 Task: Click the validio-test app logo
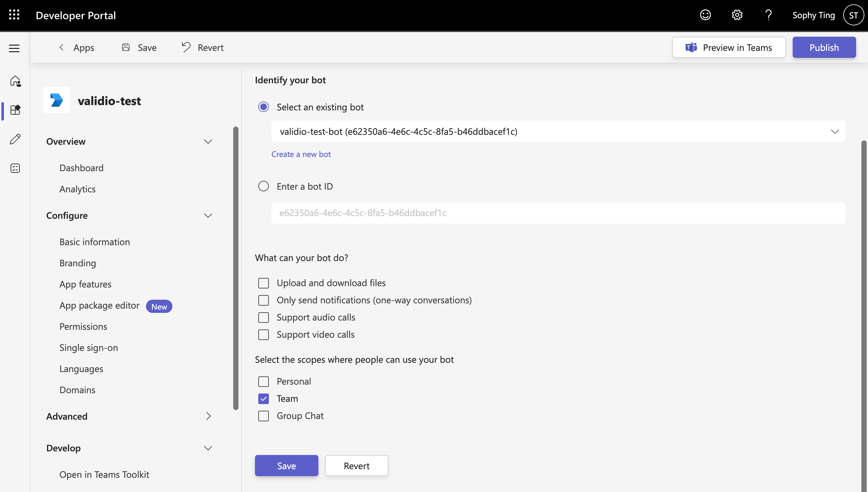[x=57, y=100]
